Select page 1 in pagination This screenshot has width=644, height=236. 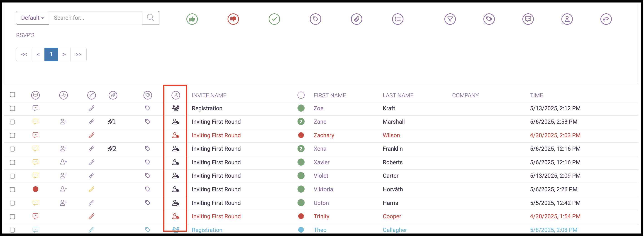point(51,54)
